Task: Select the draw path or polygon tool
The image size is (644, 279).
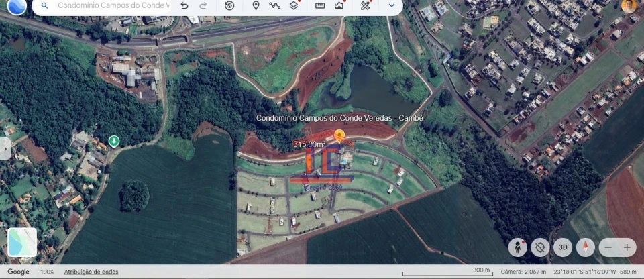Action: pos(274,6)
